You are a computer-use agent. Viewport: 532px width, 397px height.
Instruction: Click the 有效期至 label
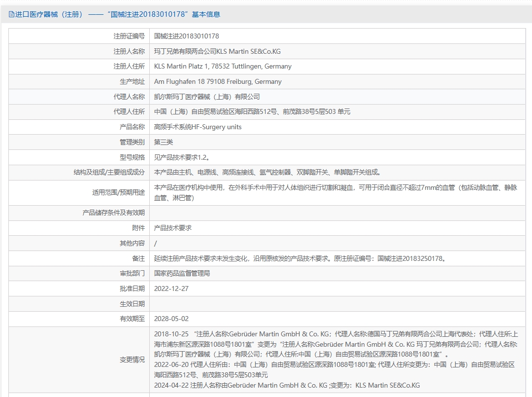point(132,319)
